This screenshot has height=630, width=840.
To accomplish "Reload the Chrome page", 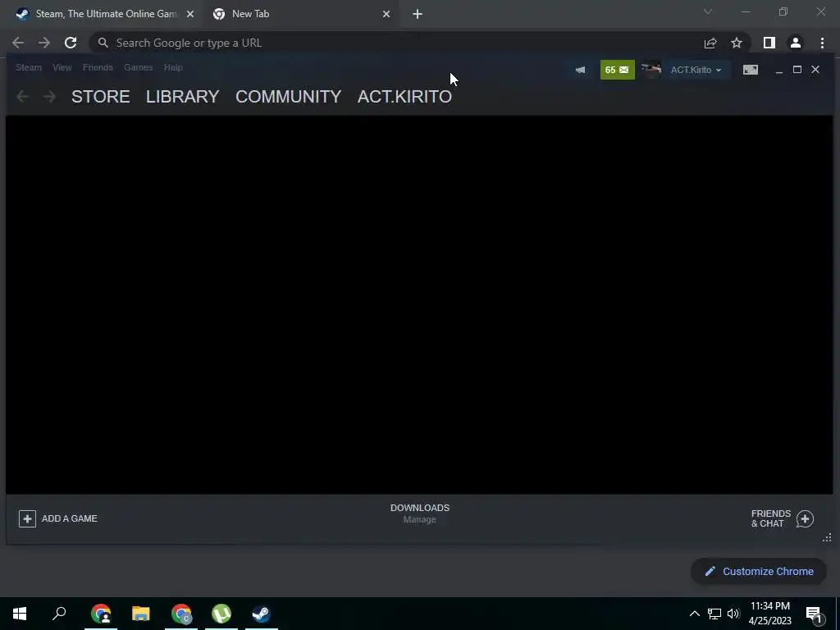I will point(71,43).
